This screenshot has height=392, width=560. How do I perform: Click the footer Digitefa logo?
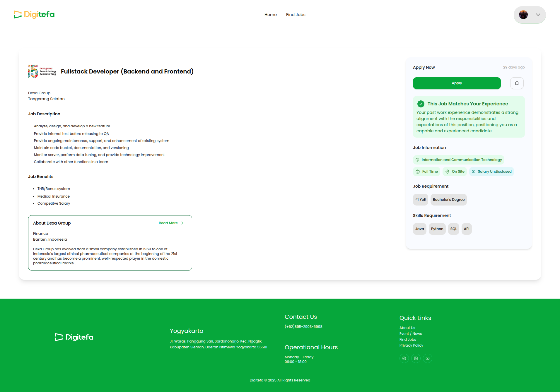(74, 337)
